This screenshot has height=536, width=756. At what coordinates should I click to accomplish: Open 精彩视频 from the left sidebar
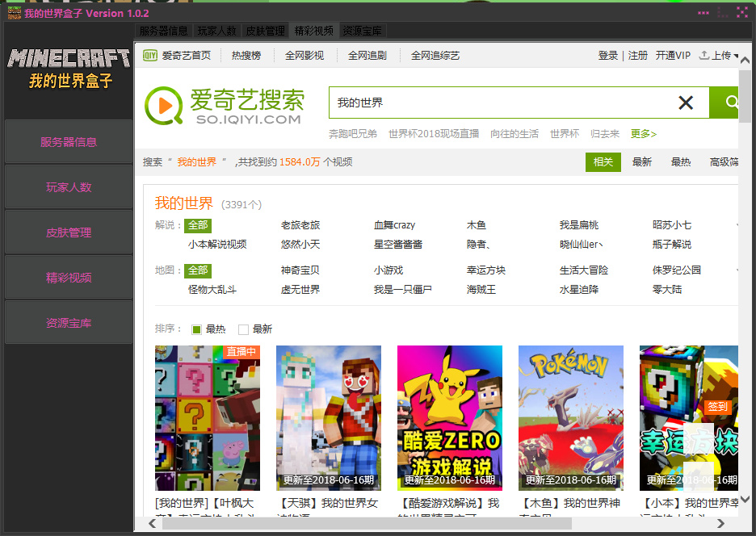[69, 278]
